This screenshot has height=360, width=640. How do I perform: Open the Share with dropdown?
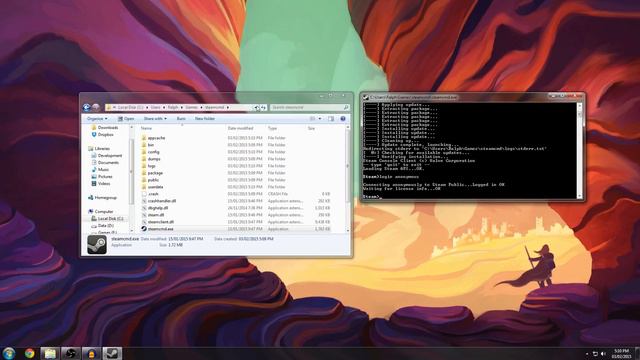click(x=155, y=119)
